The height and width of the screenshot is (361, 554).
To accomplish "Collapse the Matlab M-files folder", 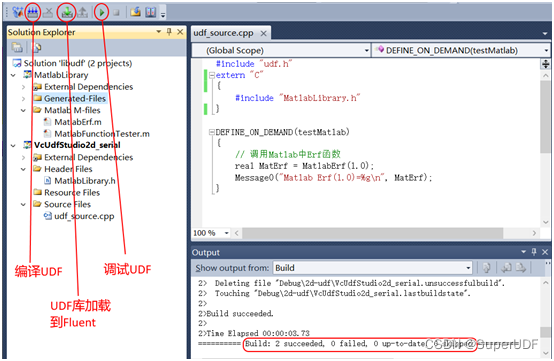I will coord(23,110).
